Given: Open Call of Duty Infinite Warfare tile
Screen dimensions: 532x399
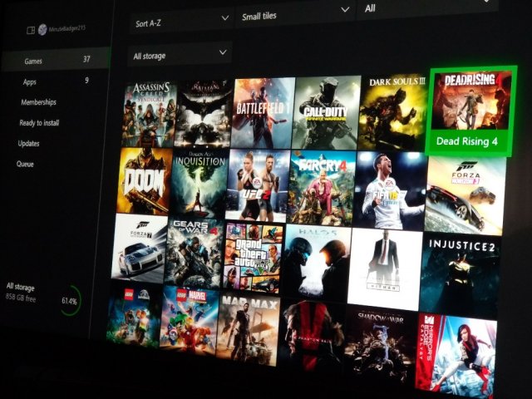Looking at the screenshot, I should (x=326, y=112).
